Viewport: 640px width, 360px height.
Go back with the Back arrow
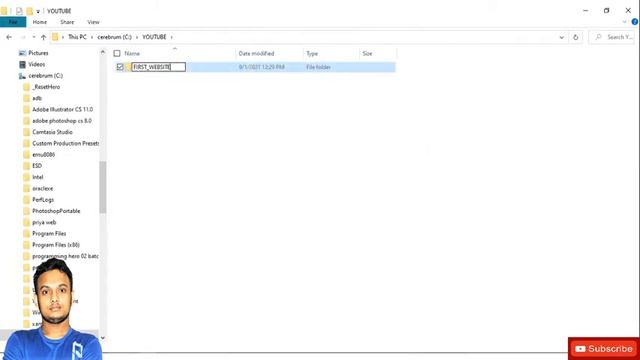click(x=9, y=37)
